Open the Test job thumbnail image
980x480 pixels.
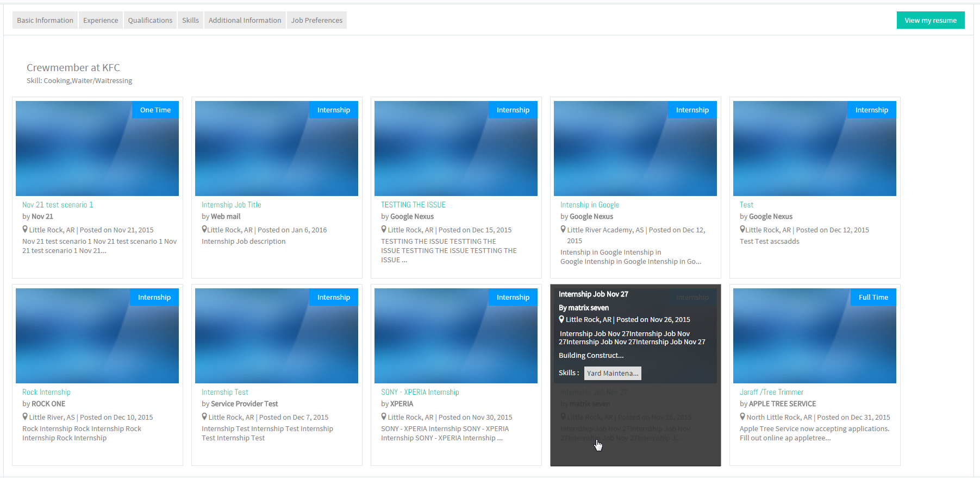(815, 148)
